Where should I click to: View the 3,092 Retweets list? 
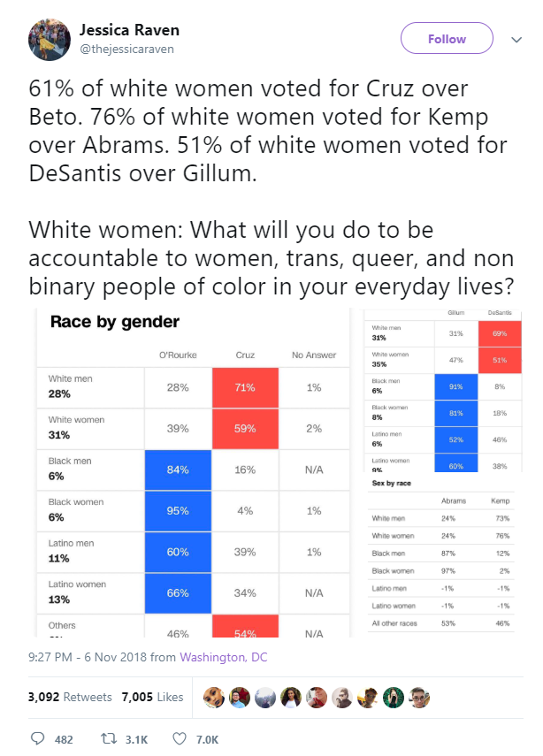tap(70, 697)
